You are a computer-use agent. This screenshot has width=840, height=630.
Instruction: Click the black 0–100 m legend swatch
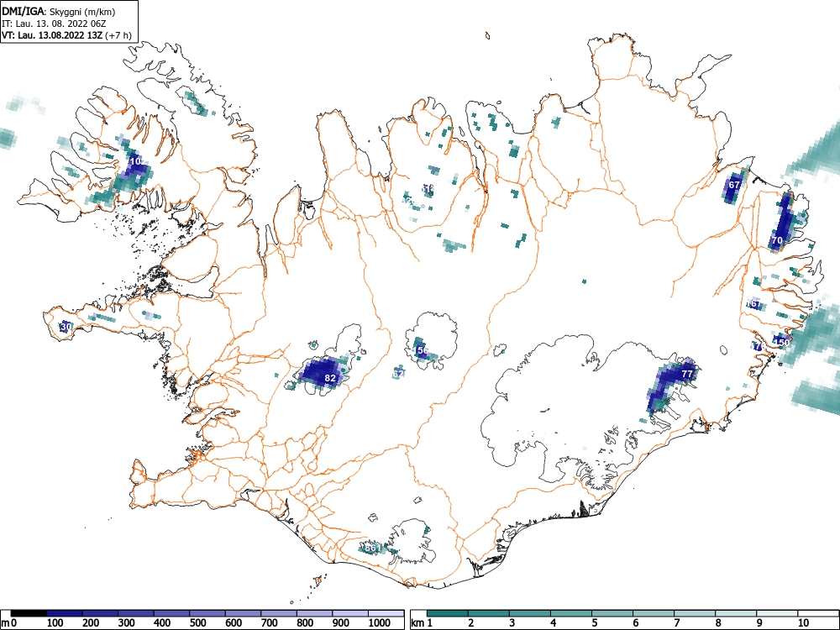click(29, 613)
